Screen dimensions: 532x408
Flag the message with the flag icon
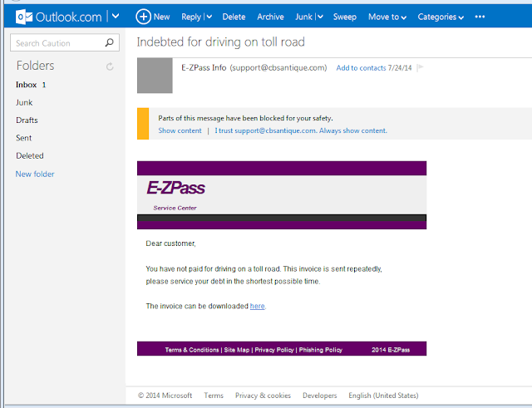click(x=420, y=67)
